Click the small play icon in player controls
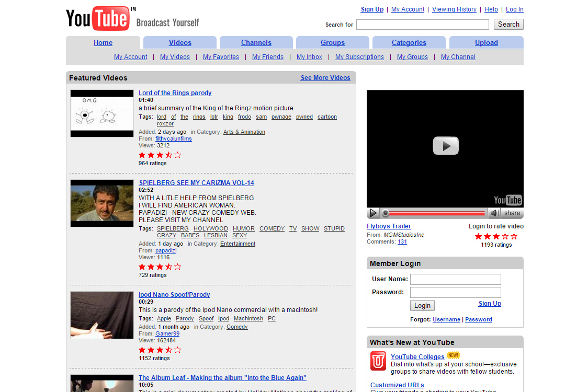Image resolution: width=588 pixels, height=392 pixels. (x=373, y=213)
